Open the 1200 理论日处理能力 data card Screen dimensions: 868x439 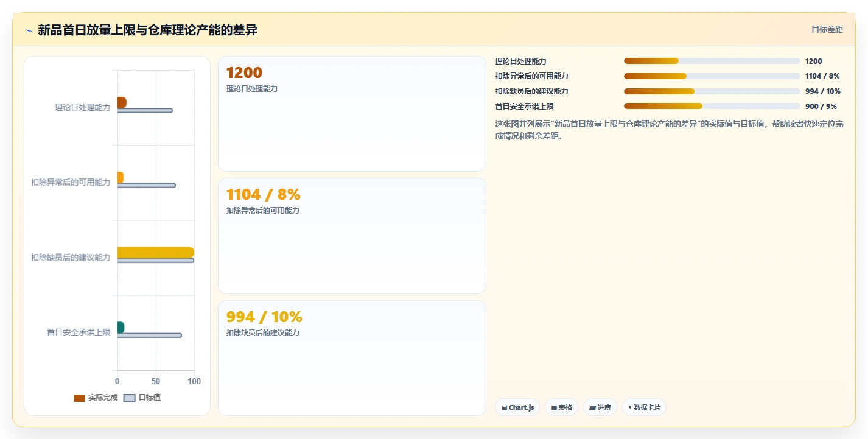coord(352,114)
